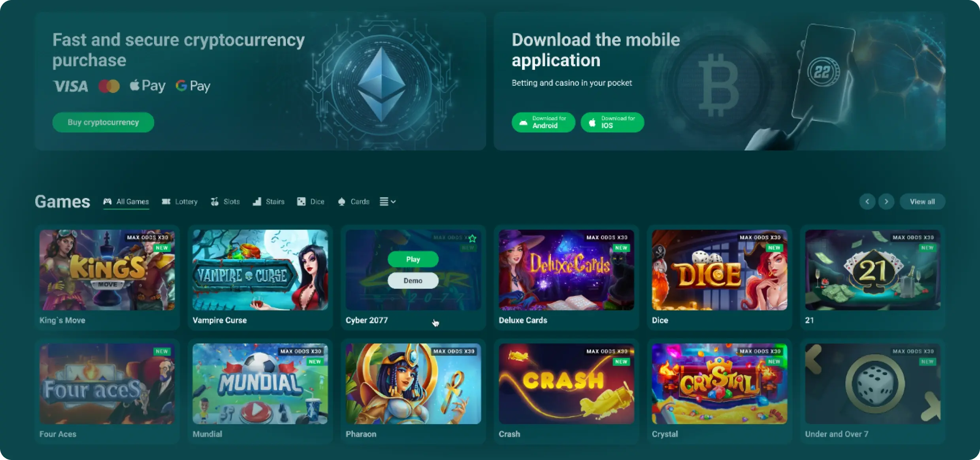This screenshot has width=980, height=460.
Task: Switch to the All Games tab
Action: 126,202
